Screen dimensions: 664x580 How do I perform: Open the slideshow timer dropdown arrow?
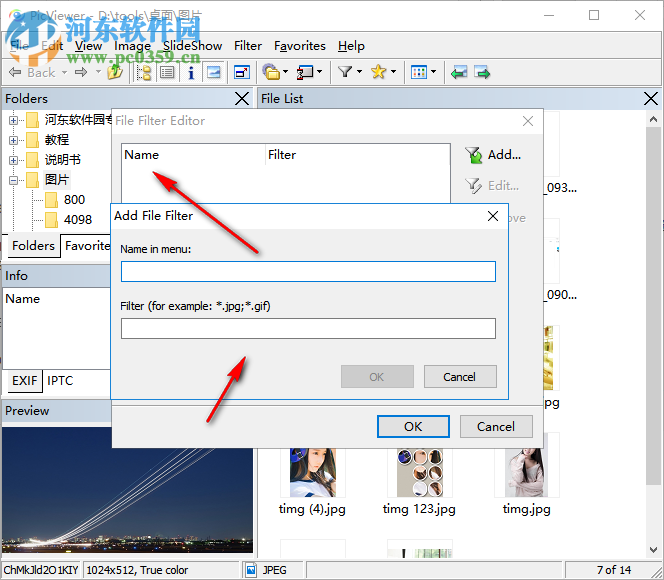click(320, 72)
